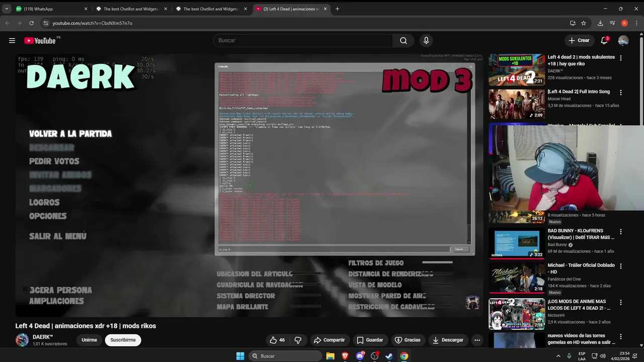Click the Gracias button
644x362 pixels.
[408, 340]
